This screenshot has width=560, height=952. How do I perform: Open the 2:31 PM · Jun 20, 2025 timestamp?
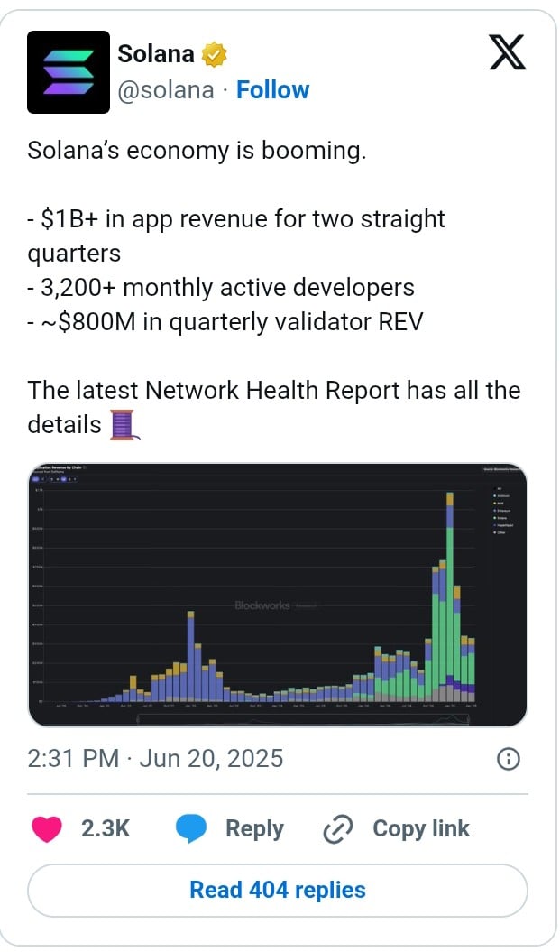point(155,759)
